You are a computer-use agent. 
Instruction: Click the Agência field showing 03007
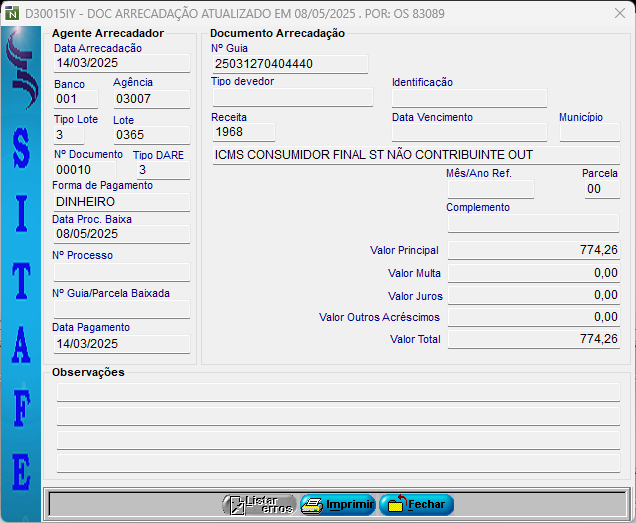[151, 99]
